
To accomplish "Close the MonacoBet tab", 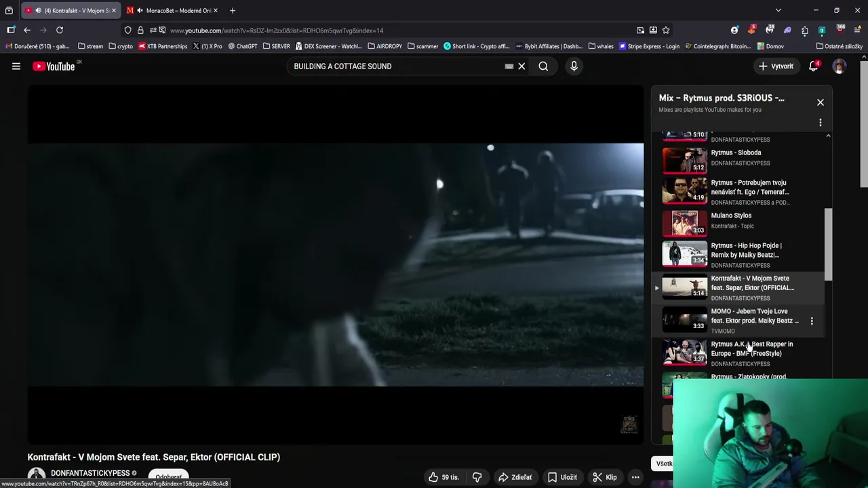I will click(216, 10).
